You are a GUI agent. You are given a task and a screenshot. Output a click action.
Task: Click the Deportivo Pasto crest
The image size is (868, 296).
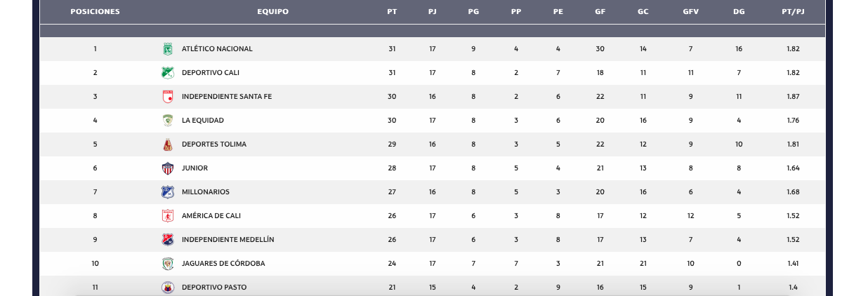[x=167, y=287]
